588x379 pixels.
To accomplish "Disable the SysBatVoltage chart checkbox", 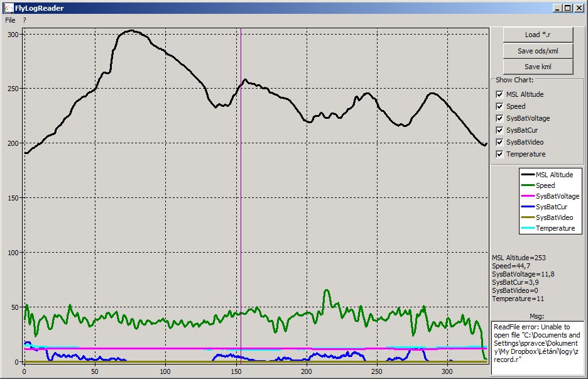I will pos(499,118).
